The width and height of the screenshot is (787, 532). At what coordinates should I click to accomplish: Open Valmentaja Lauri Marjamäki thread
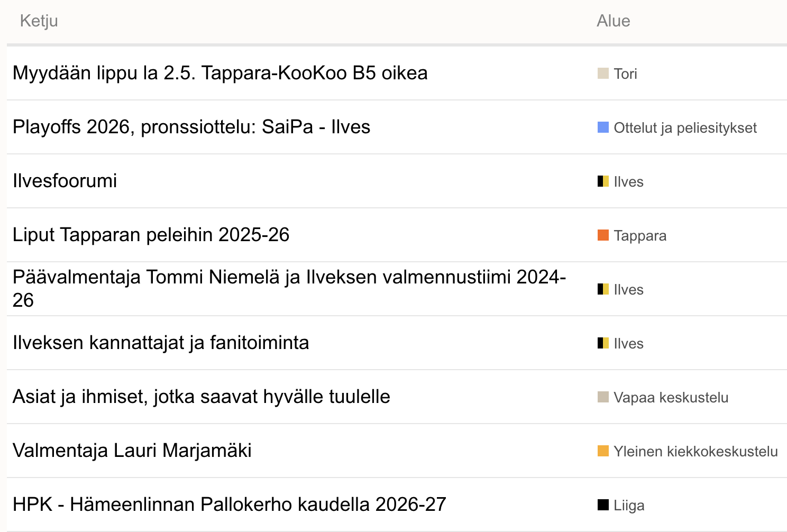[132, 451]
